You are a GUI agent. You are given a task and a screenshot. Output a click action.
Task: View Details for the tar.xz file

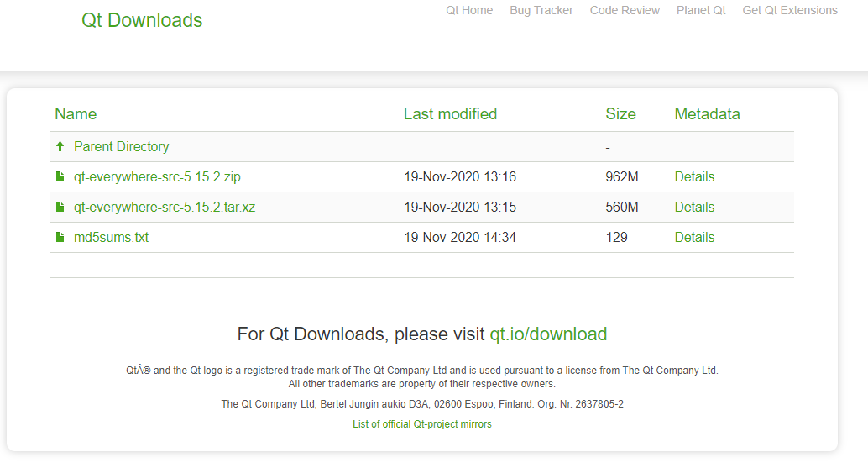[x=694, y=208]
